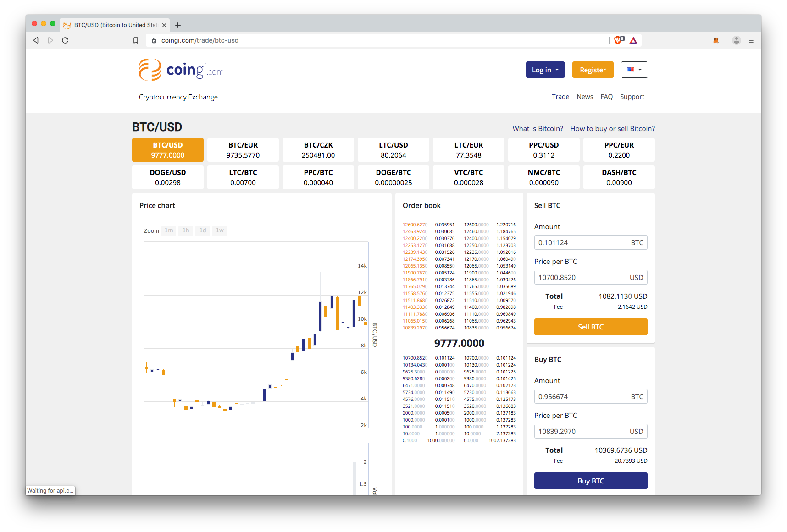Set chart zoom to 1w

point(220,230)
